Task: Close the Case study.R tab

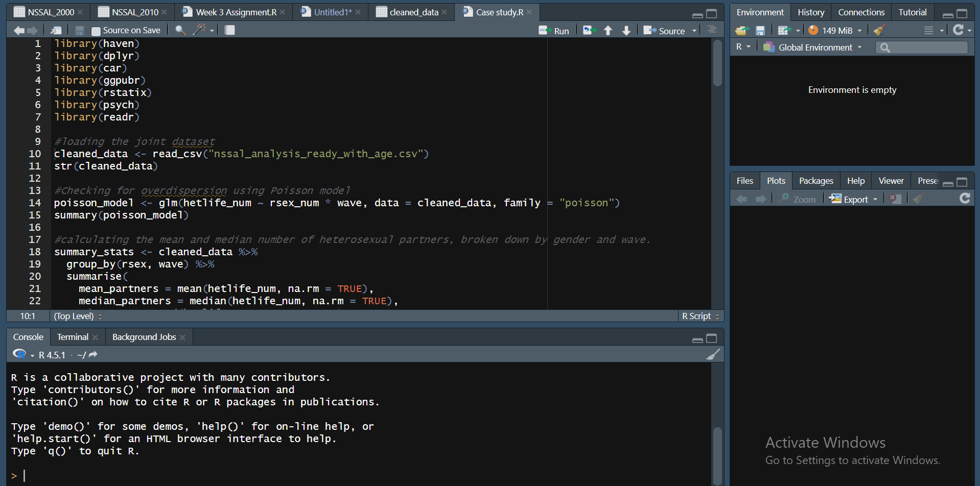Action: [529, 12]
